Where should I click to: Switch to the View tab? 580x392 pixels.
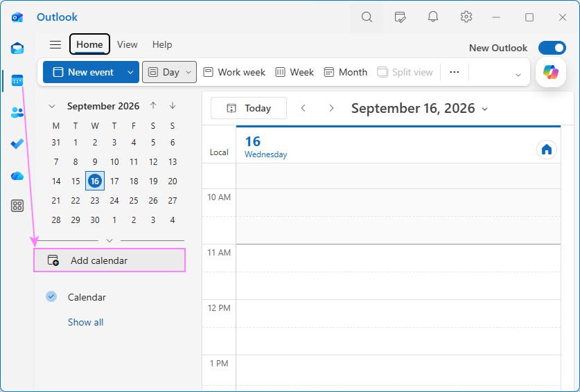click(128, 44)
